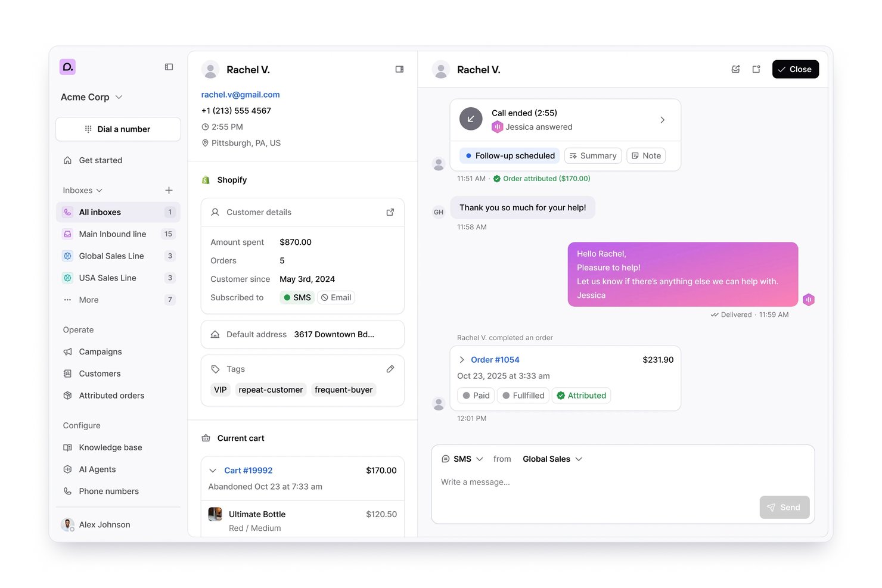Open Global Sales sender dropdown

tap(552, 459)
